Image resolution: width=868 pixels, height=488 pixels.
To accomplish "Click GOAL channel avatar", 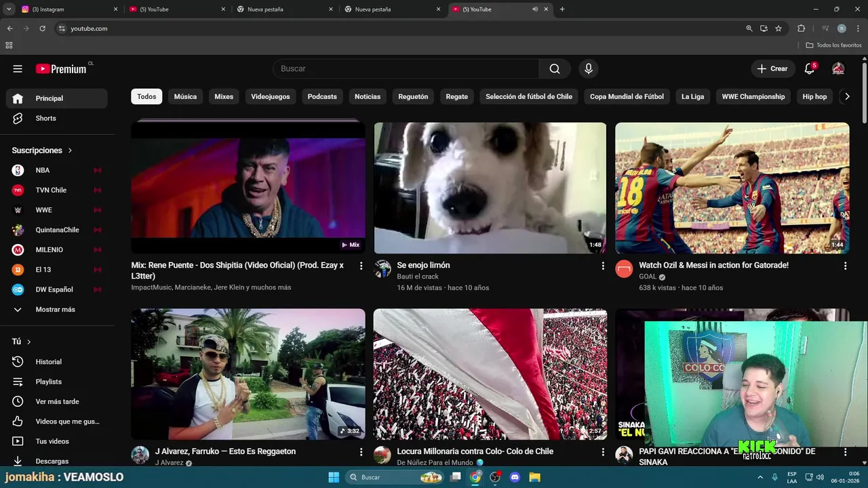I will (624, 269).
